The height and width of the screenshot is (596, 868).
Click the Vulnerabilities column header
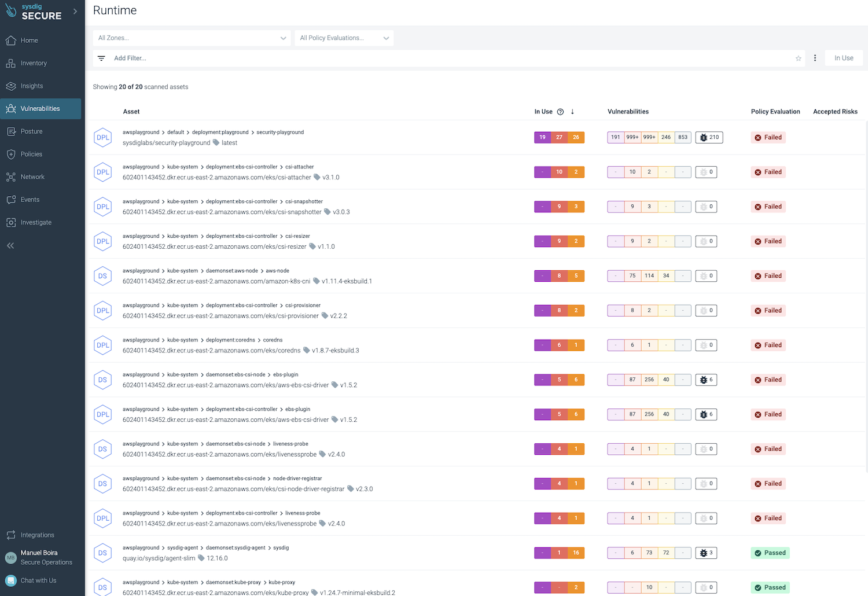(628, 112)
